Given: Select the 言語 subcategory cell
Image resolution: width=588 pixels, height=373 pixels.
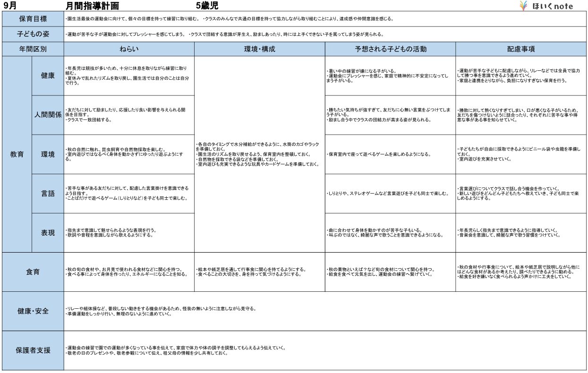Looking at the screenshot, I should (x=48, y=194).
